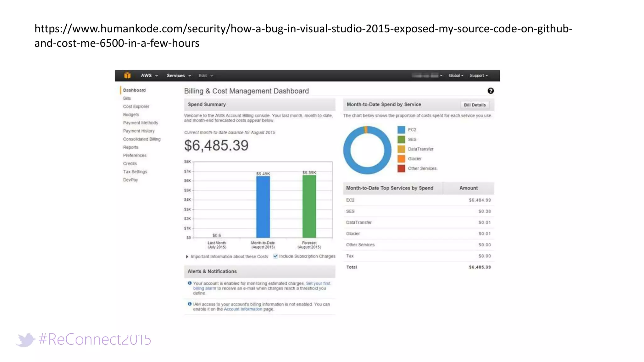644x362 pixels.
Task: Click the Twitter bird icon
Action: point(25,340)
